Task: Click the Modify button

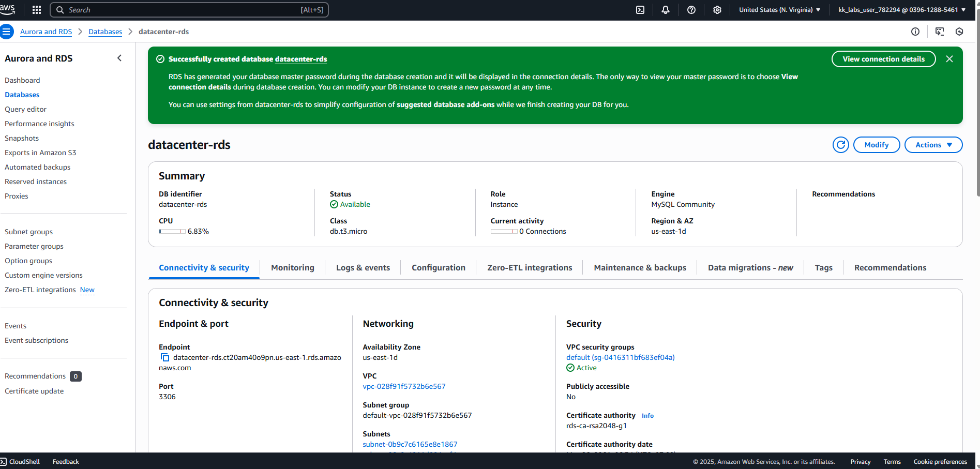Action: coord(877,145)
